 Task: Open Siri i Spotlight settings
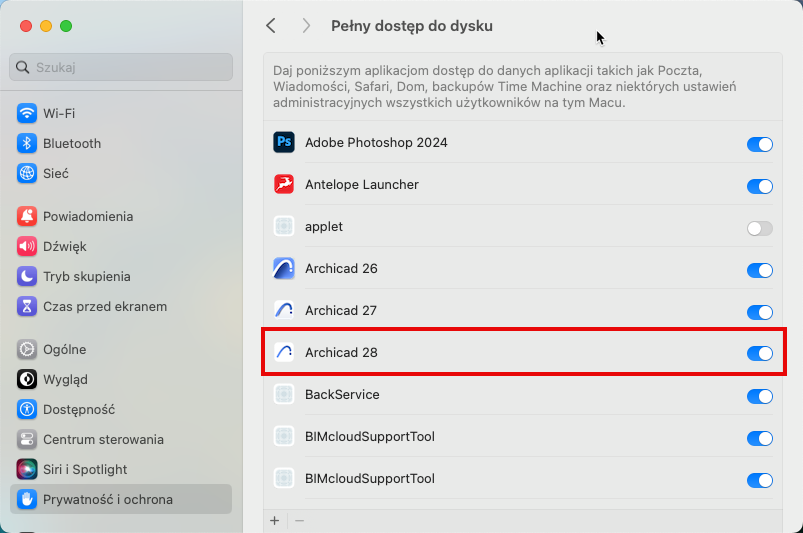click(121, 469)
